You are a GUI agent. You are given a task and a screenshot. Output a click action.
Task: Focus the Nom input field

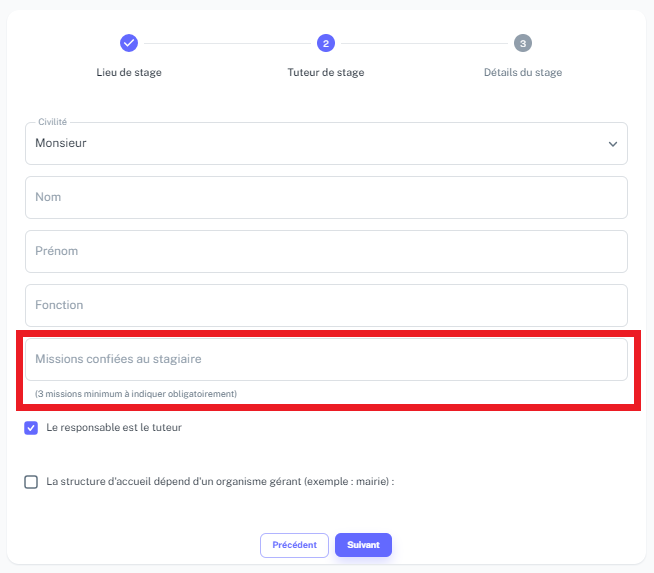[x=326, y=197]
